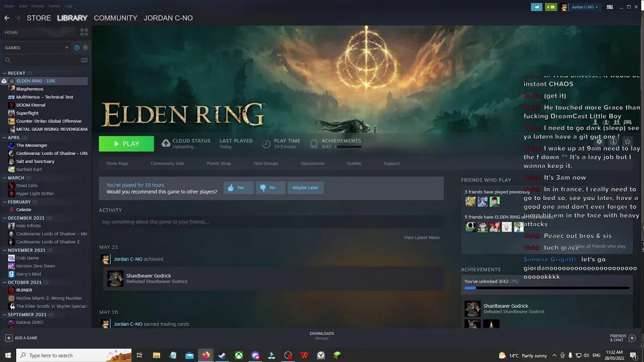Open the JORDAN C-NO profile section
The height and width of the screenshot is (362, 644).
coord(168,18)
